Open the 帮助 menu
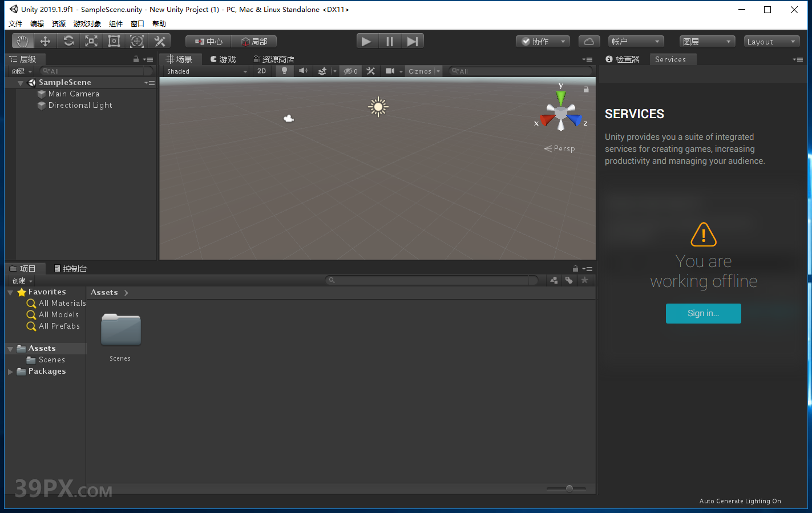This screenshot has height=513, width=812. pos(159,24)
